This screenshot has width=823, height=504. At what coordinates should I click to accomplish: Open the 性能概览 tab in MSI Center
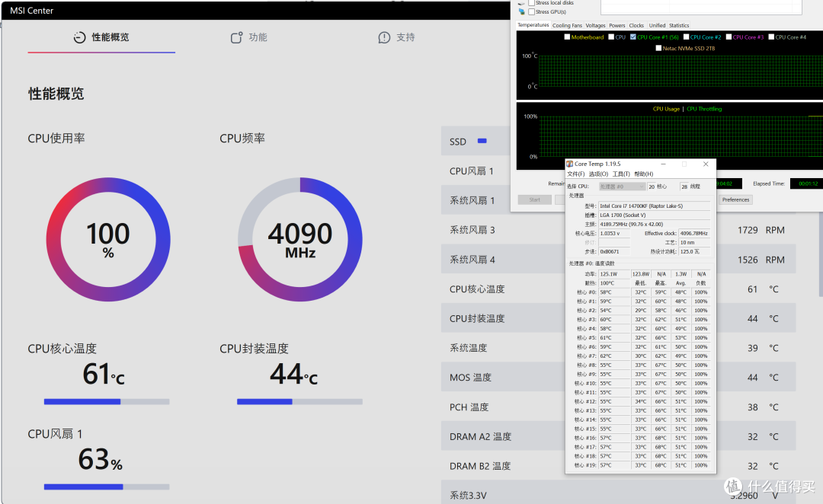pos(101,37)
